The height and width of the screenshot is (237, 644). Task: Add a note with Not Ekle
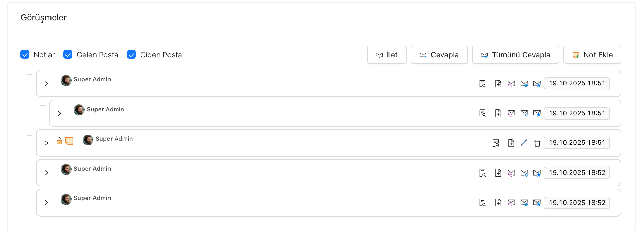592,55
